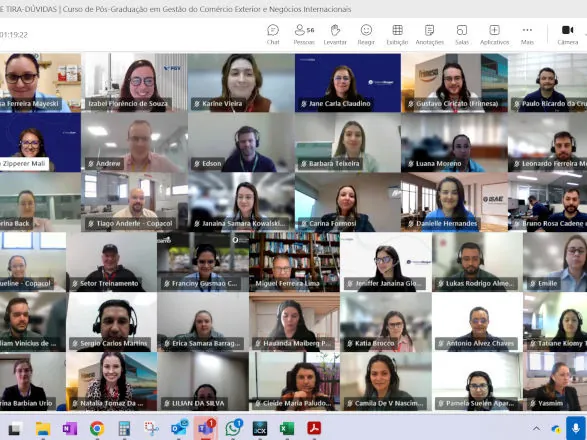Click Edson's video tile
Screen dimensions: 587x440
pyautogui.click(x=241, y=143)
